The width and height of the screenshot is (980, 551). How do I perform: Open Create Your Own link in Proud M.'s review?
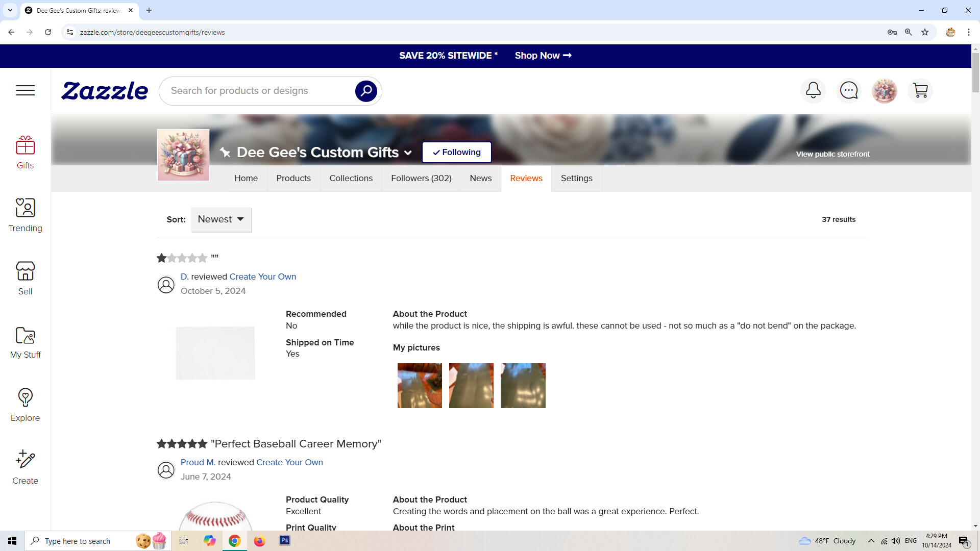coord(289,462)
